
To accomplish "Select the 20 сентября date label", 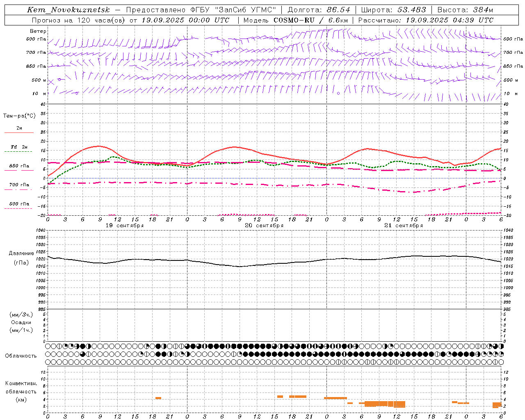I will pos(264,226).
